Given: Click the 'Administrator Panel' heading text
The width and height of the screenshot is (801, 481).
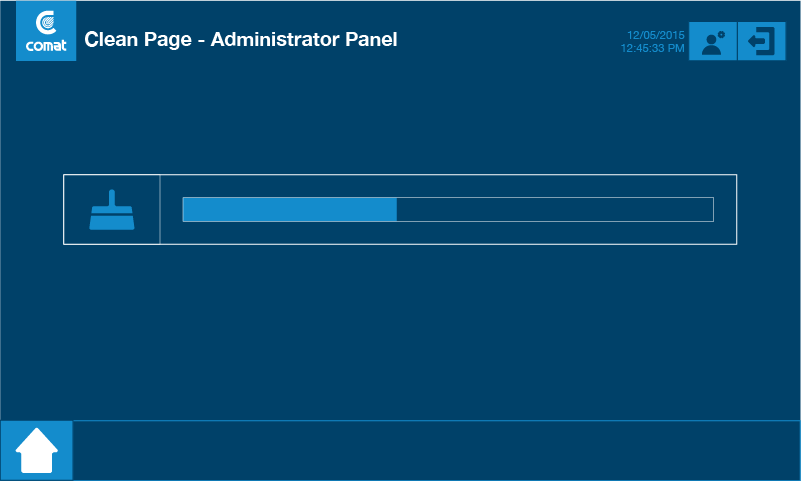Looking at the screenshot, I should pos(304,40).
